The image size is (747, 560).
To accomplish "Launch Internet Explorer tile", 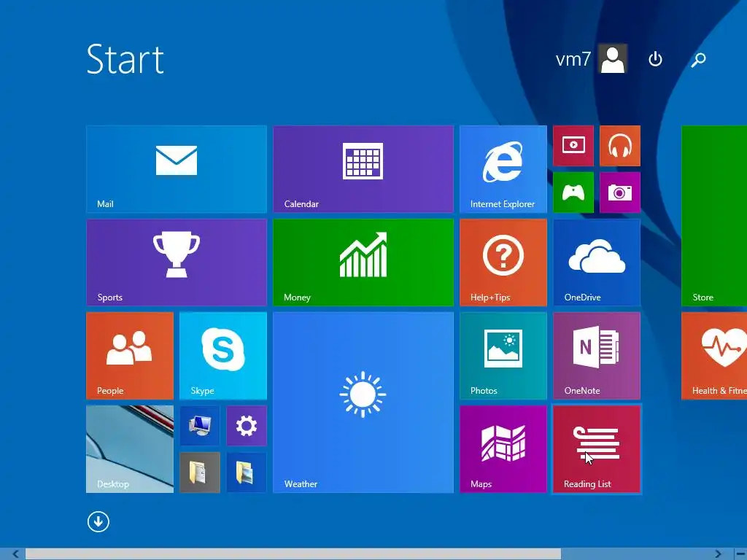I will (503, 169).
